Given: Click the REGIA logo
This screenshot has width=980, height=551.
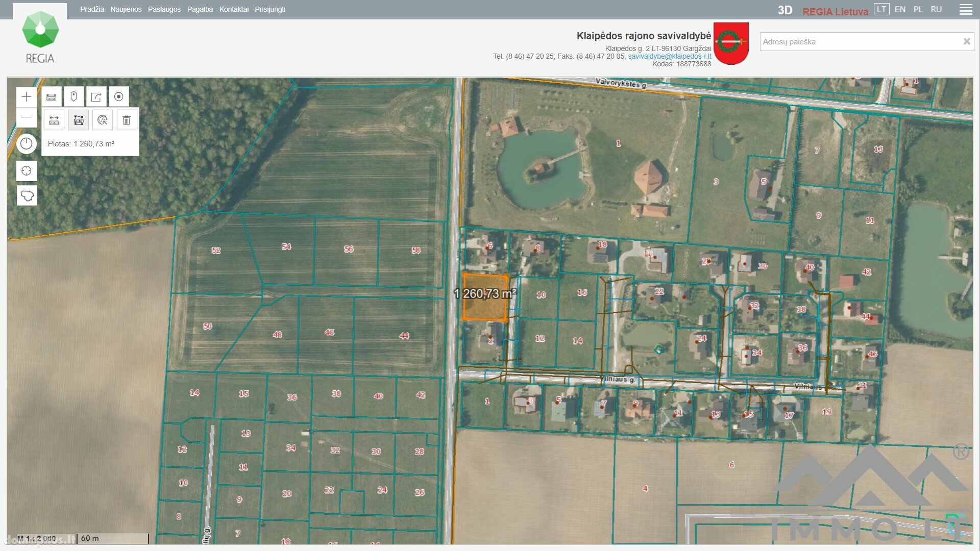Looking at the screenshot, I should 40,37.
